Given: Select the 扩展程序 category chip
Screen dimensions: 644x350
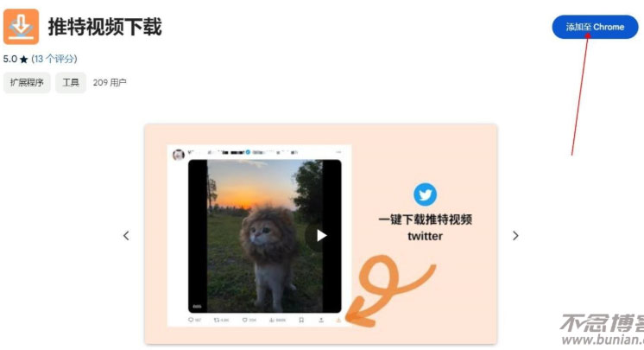Looking at the screenshot, I should (x=27, y=83).
